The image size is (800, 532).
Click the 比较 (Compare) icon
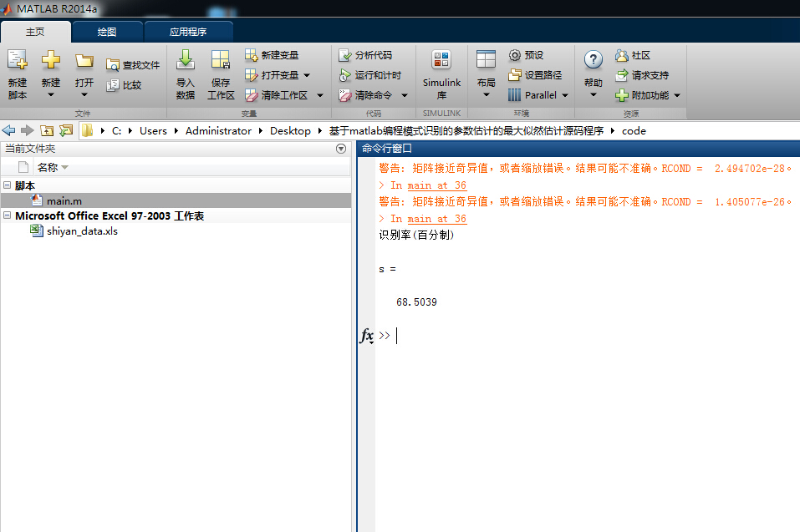click(112, 85)
